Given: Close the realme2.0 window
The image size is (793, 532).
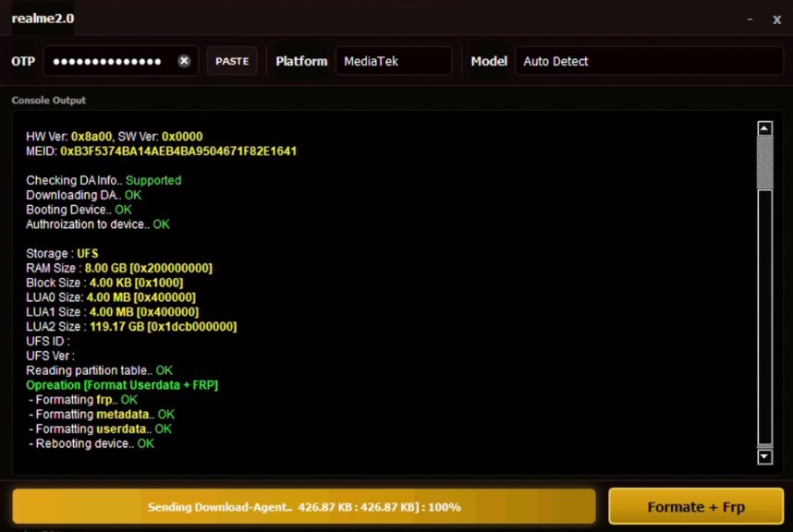Looking at the screenshot, I should (776, 19).
